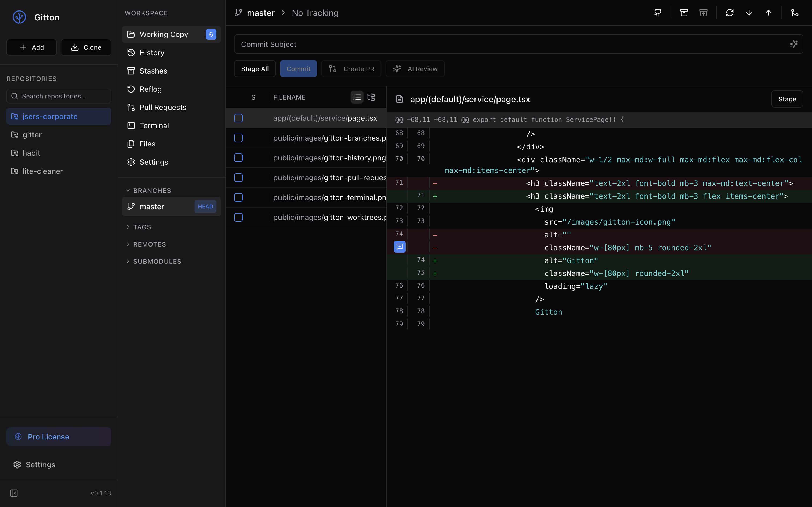Click the GitHub icon in top toolbar
This screenshot has width=812, height=507.
658,13
